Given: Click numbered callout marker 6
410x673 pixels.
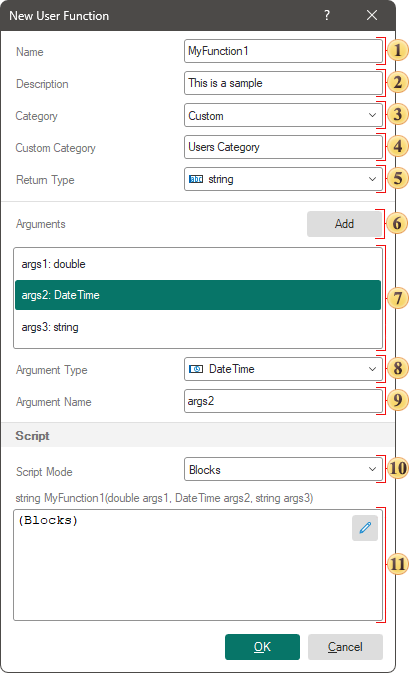Looking at the screenshot, I should point(398,223).
